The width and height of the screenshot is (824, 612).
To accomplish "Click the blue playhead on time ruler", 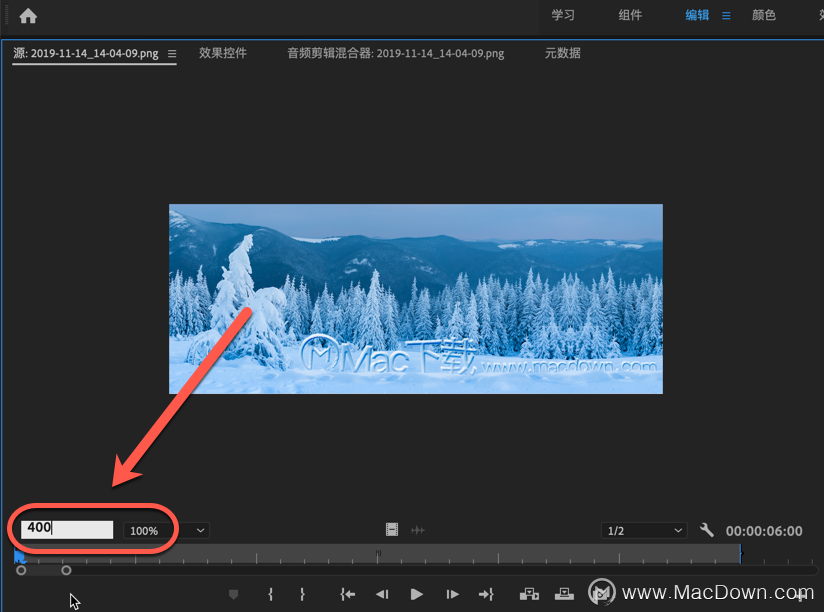I will (19, 556).
